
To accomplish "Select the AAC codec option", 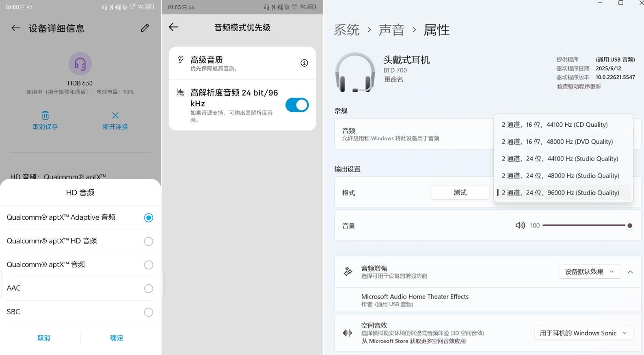I will 149,288.
